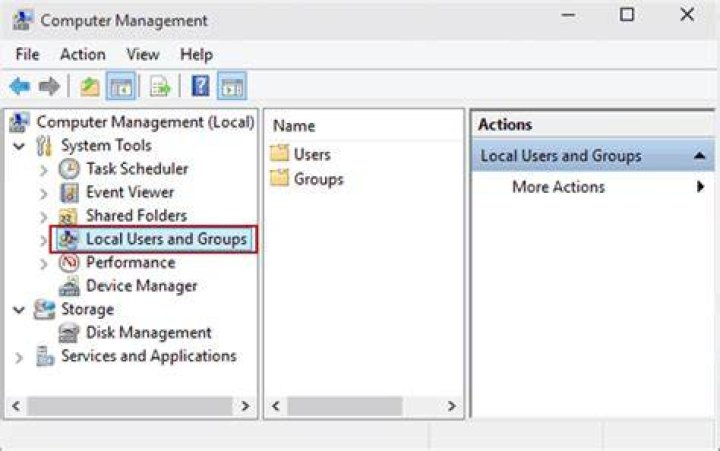Click the Device Manager icon
Image resolution: width=720 pixels, height=451 pixels.
(69, 286)
